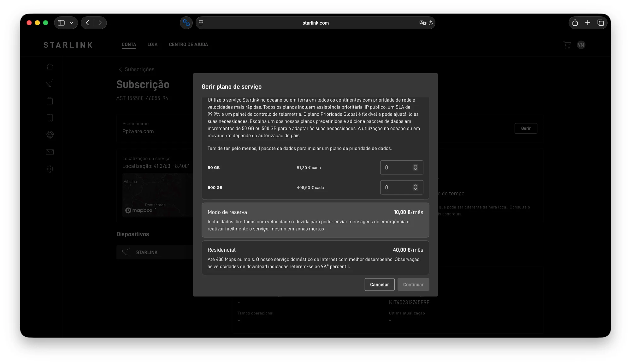The image size is (631, 364).
Task: Open the Safari share menu
Action: pyautogui.click(x=575, y=23)
